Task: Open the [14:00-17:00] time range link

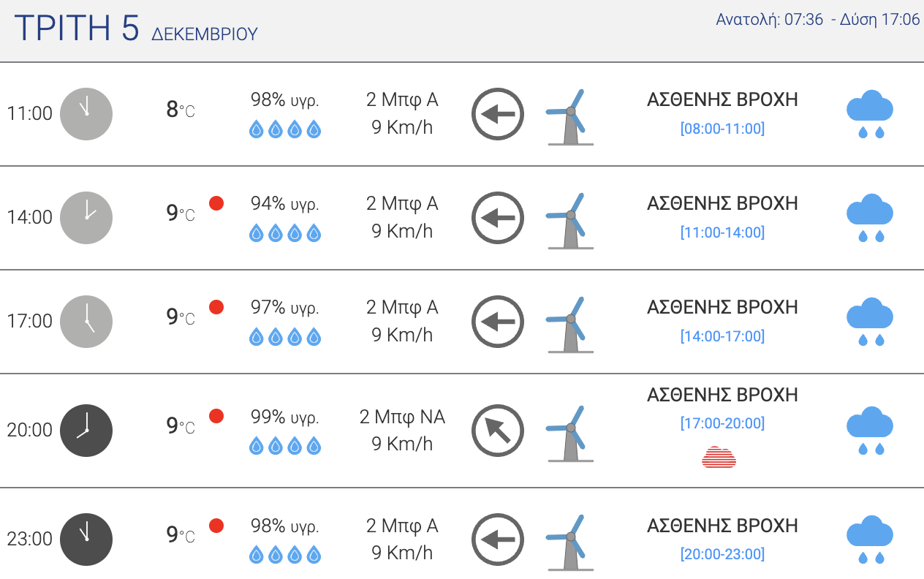Action: tap(722, 337)
